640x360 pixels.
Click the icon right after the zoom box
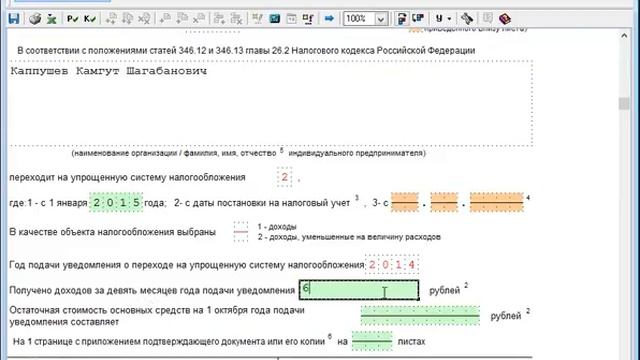click(x=402, y=18)
